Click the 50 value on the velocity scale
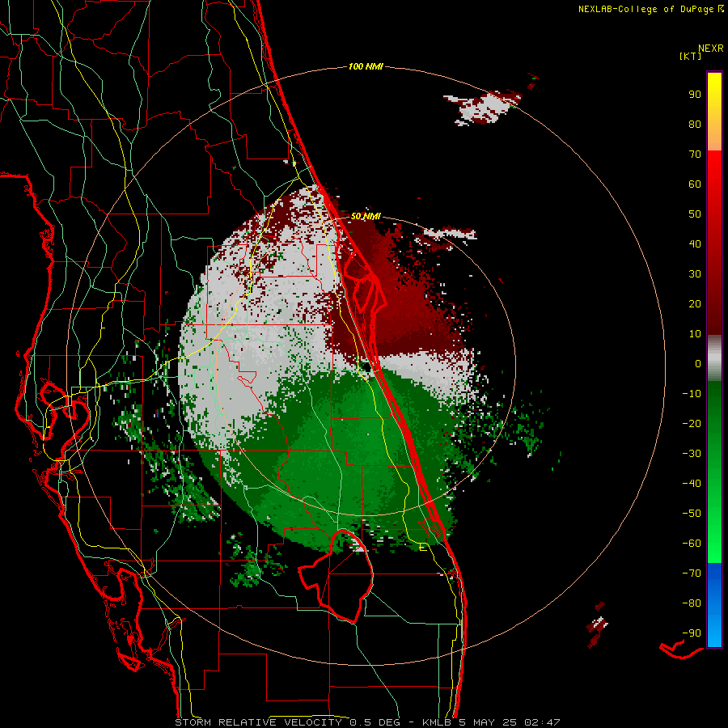This screenshot has height=728, width=728. (695, 214)
